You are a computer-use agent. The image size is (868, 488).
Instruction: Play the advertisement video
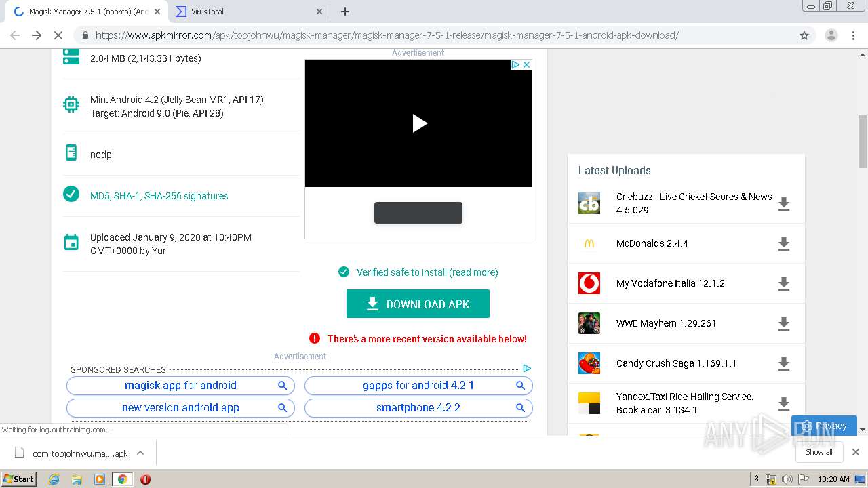pos(419,123)
